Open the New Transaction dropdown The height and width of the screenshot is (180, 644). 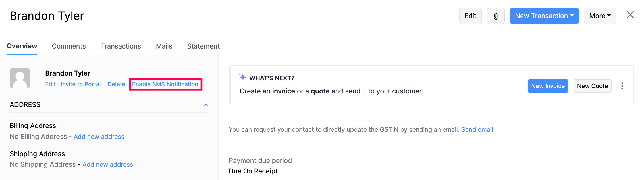[x=544, y=16]
